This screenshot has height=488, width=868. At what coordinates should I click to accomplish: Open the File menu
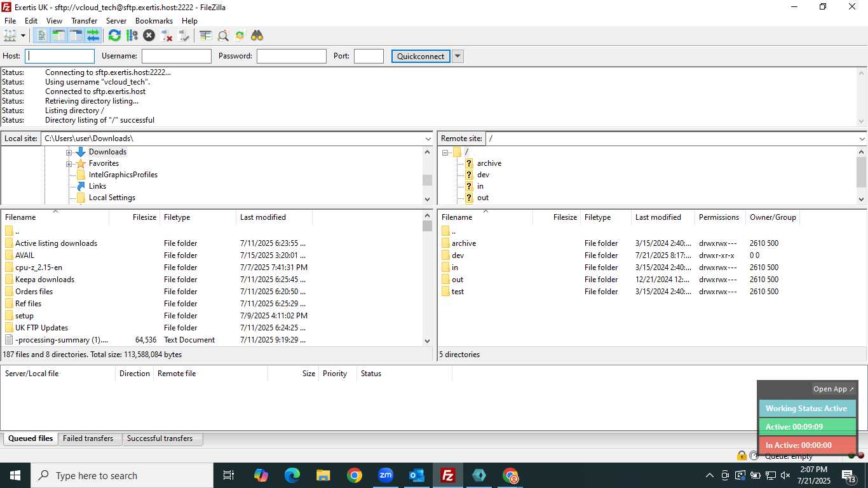pos(10,21)
